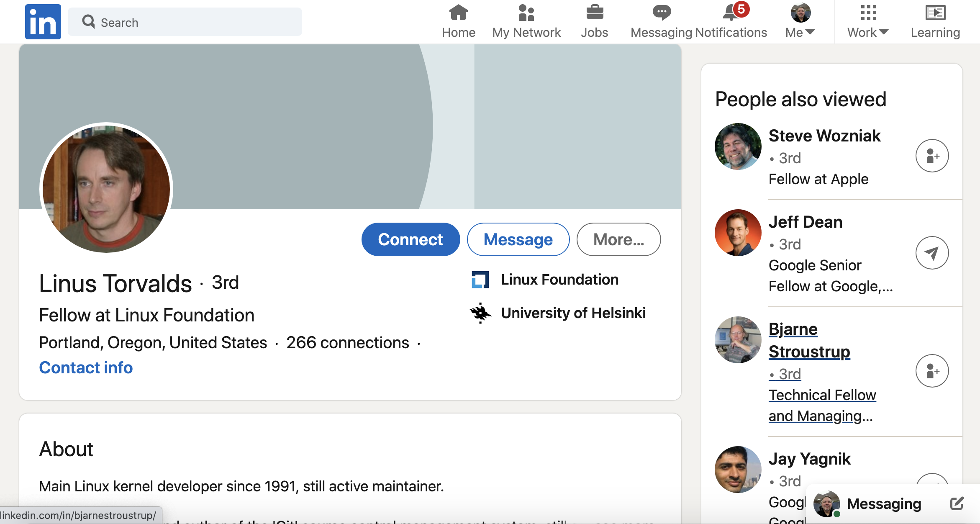The image size is (980, 524).
Task: Open the Linux Foundation company link
Action: (x=559, y=280)
